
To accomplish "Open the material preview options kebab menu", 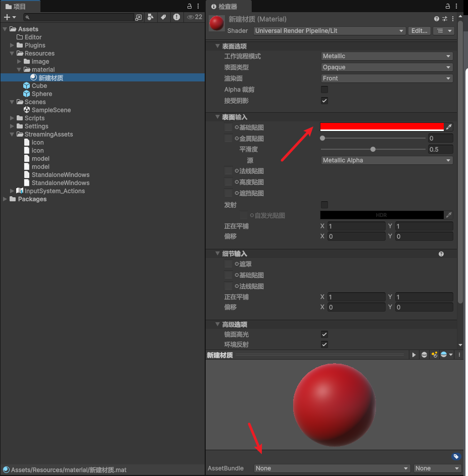I will (459, 355).
